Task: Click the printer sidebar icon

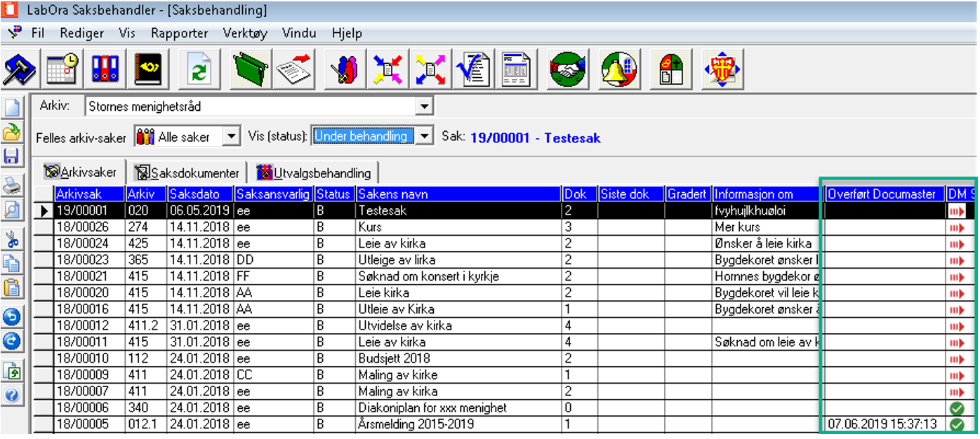Action: pos(12,185)
